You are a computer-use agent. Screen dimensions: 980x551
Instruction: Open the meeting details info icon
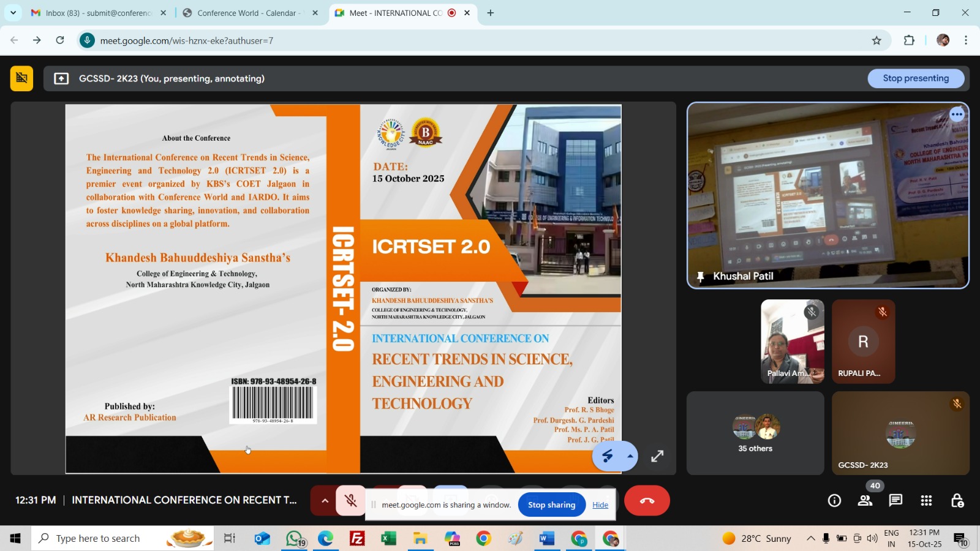point(834,501)
